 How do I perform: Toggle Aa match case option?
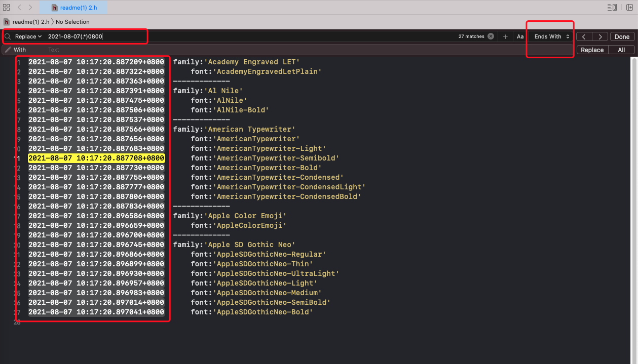pyautogui.click(x=520, y=36)
